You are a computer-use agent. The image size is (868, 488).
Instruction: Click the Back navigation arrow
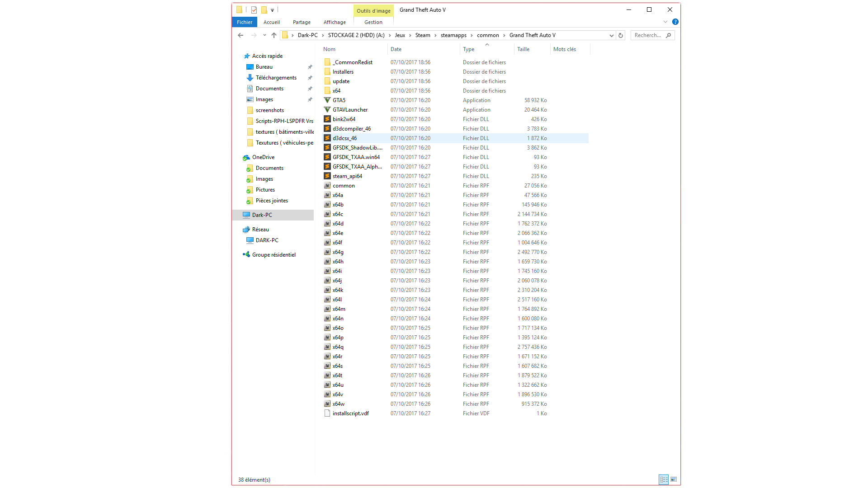click(x=241, y=35)
